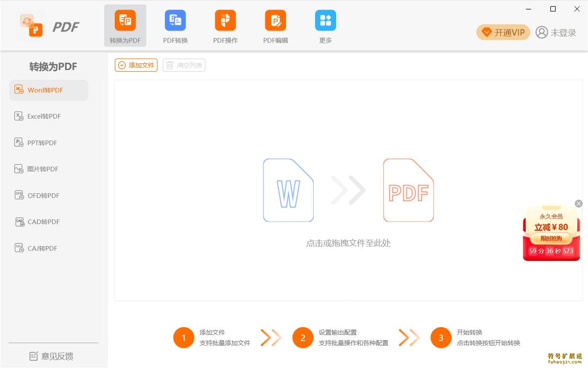Select the 转换为PDF toolbar icon
Viewport: 588px width, 368px height.
coord(125,21)
